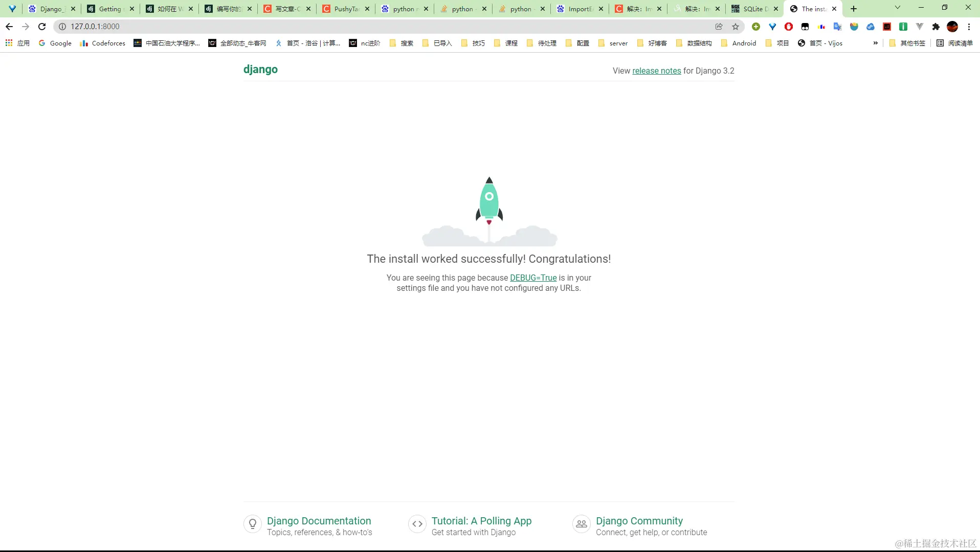Follow the DEBUG=True link
Image resolution: width=980 pixels, height=552 pixels.
pyautogui.click(x=533, y=278)
